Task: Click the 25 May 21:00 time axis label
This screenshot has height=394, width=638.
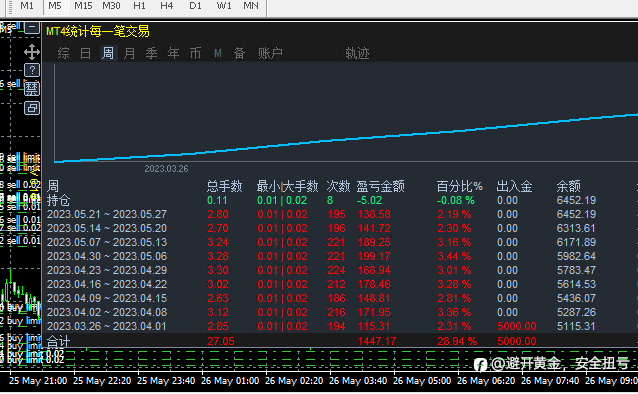Action: tap(38, 381)
